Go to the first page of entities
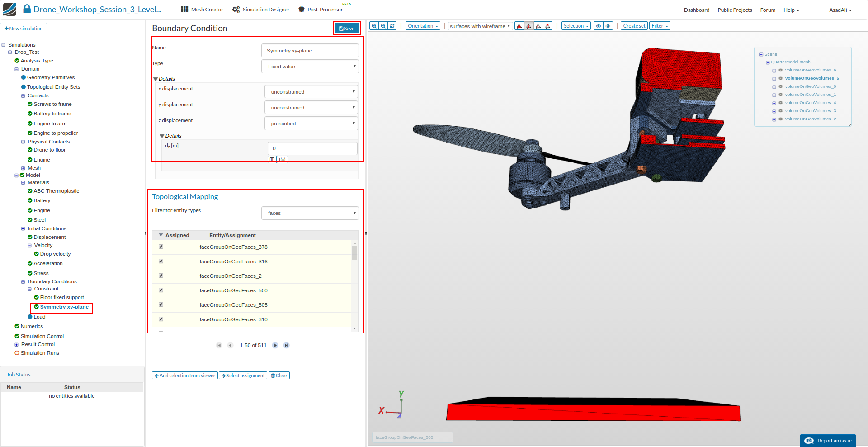Viewport: 868px width, 447px height. point(219,345)
